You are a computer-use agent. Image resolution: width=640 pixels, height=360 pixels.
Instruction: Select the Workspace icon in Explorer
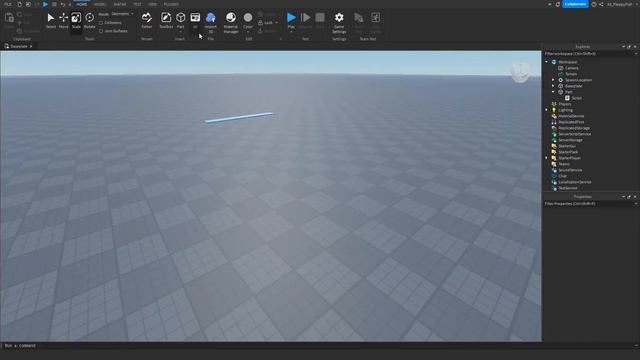click(x=554, y=62)
